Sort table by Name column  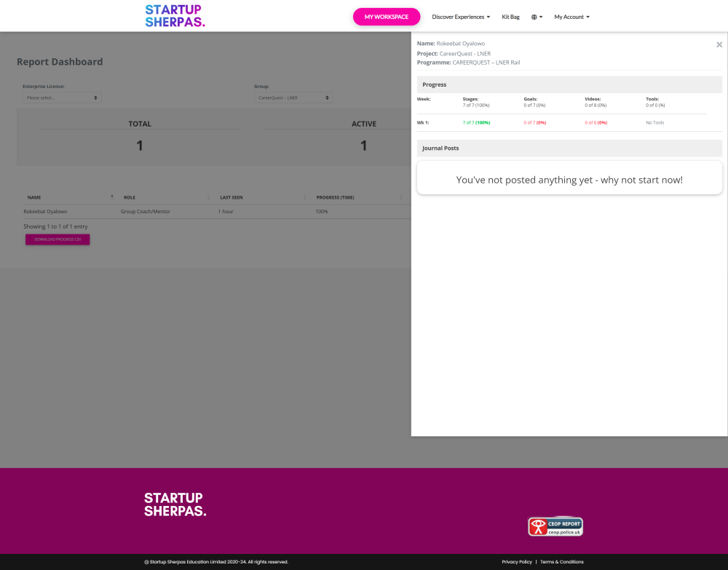pyautogui.click(x=68, y=197)
